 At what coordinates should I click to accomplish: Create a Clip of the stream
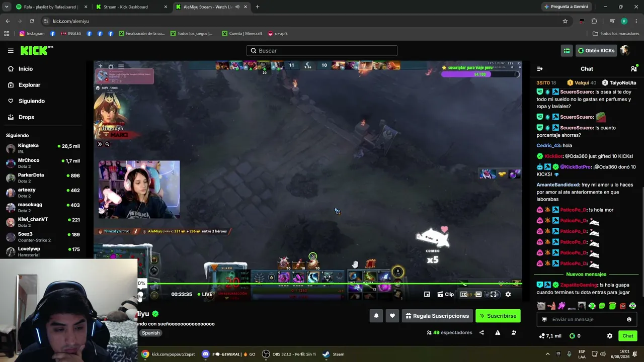pos(445,295)
